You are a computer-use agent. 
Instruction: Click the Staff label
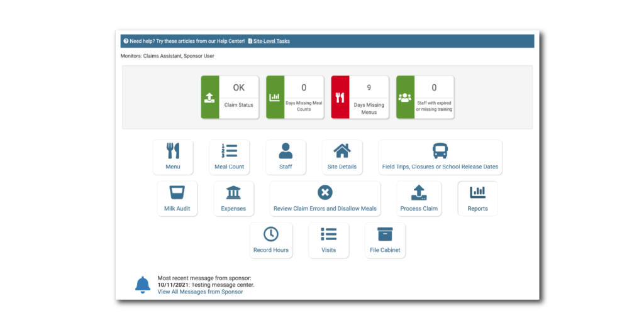tap(286, 167)
